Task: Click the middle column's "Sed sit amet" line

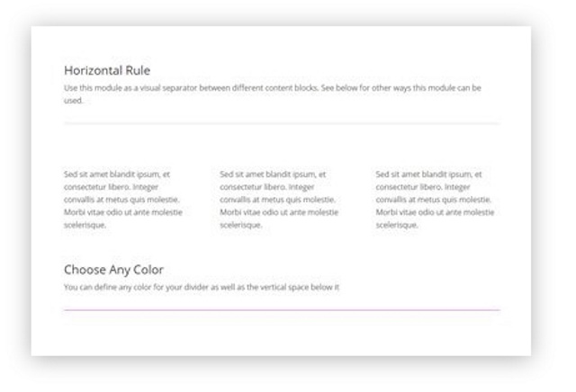Action: 273,174
